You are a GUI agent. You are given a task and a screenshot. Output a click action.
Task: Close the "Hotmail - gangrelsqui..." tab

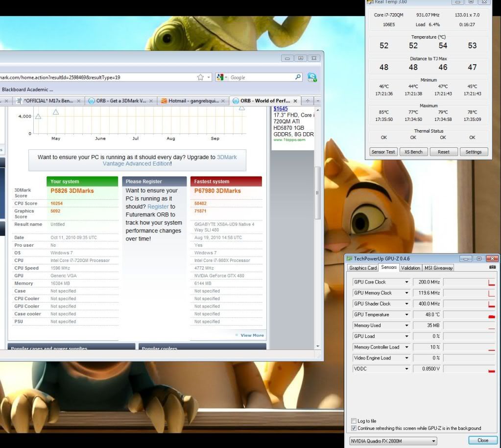[223, 101]
